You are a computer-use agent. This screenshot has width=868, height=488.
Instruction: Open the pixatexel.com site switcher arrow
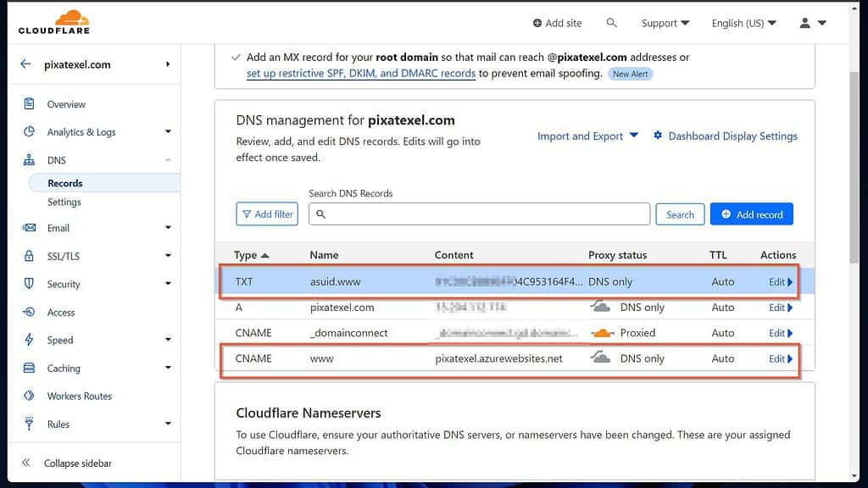(x=168, y=64)
